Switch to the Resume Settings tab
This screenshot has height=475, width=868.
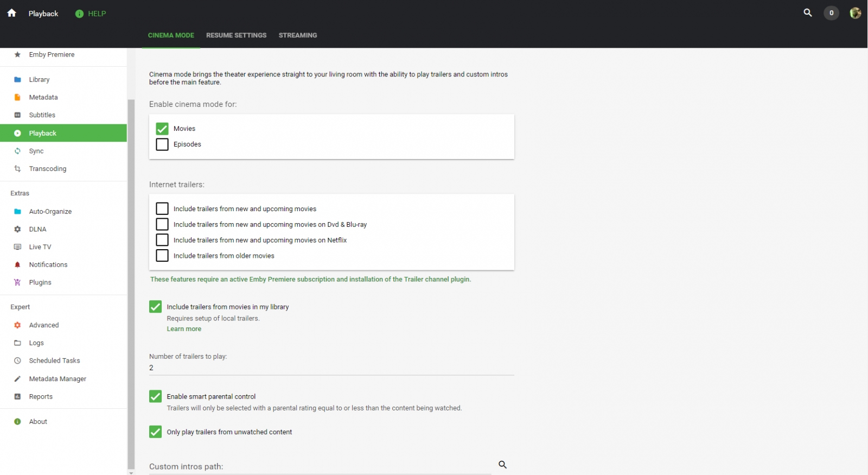[x=236, y=35]
